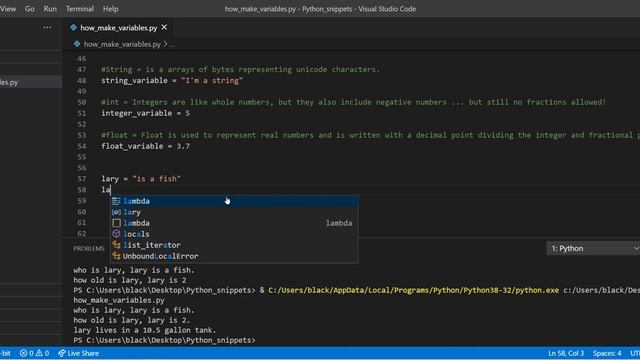This screenshot has height=360, width=640.
Task: Click the breadcrumb ellipsis after the chevron
Action: 173,44
